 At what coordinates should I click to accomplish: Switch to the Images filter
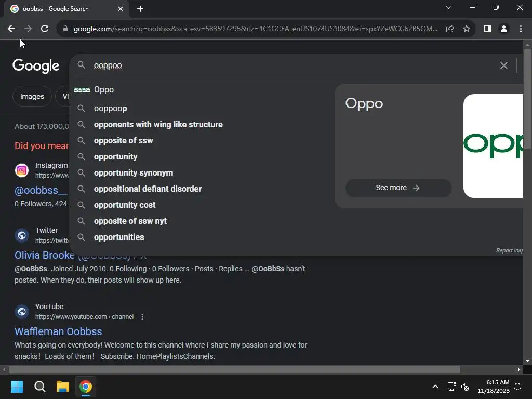(32, 96)
